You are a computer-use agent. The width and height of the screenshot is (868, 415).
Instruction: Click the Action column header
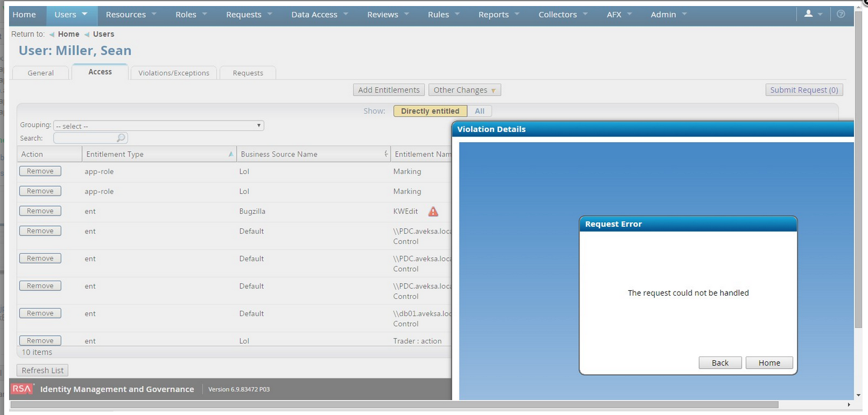tap(49, 154)
